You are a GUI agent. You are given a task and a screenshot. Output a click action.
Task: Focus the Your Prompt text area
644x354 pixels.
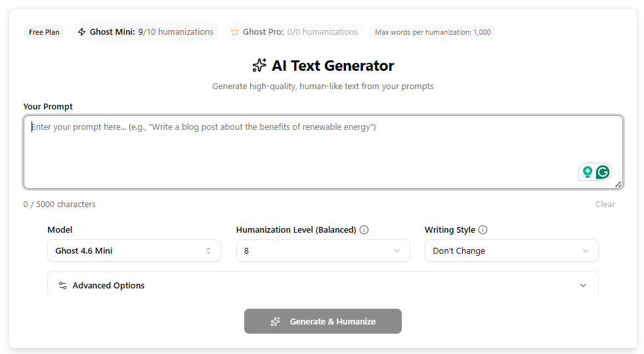tap(323, 152)
